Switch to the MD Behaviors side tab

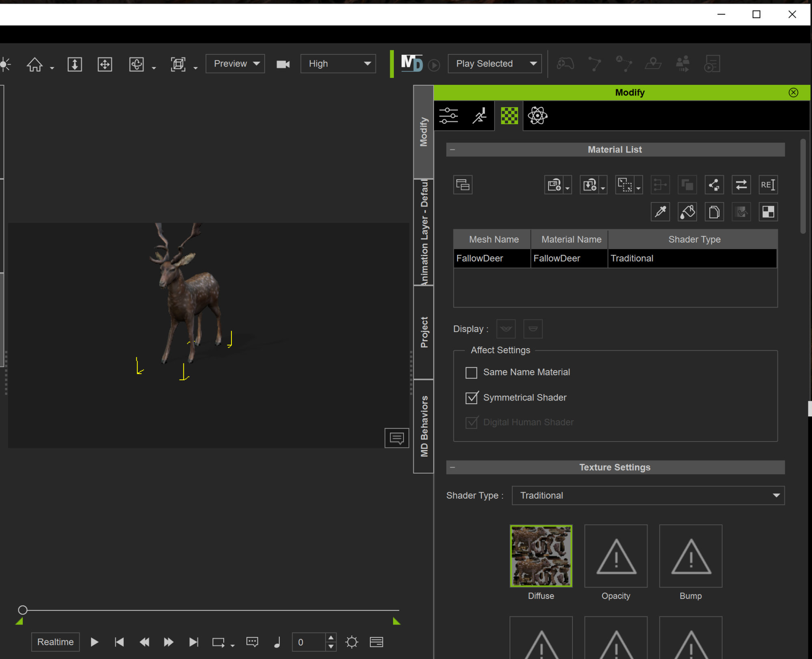pyautogui.click(x=423, y=426)
